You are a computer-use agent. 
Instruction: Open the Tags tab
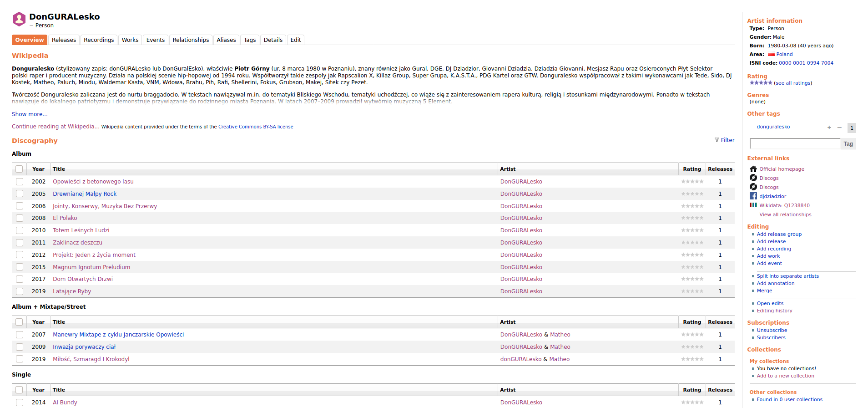[250, 40]
